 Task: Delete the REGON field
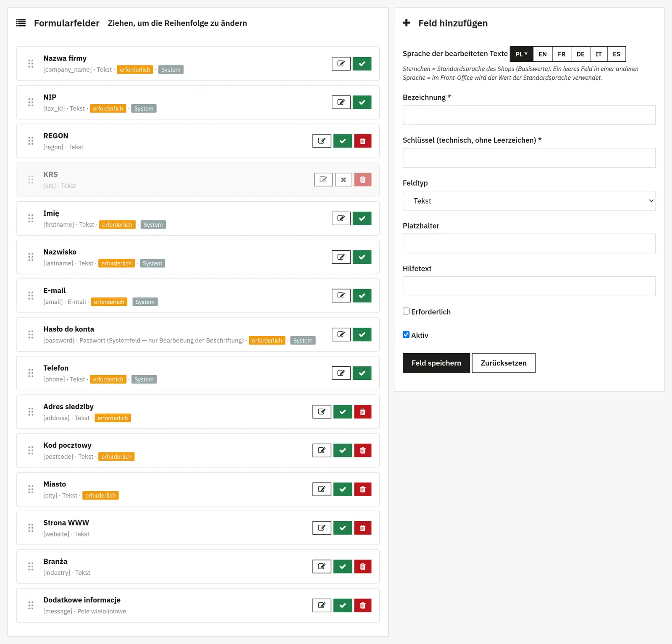click(x=363, y=141)
